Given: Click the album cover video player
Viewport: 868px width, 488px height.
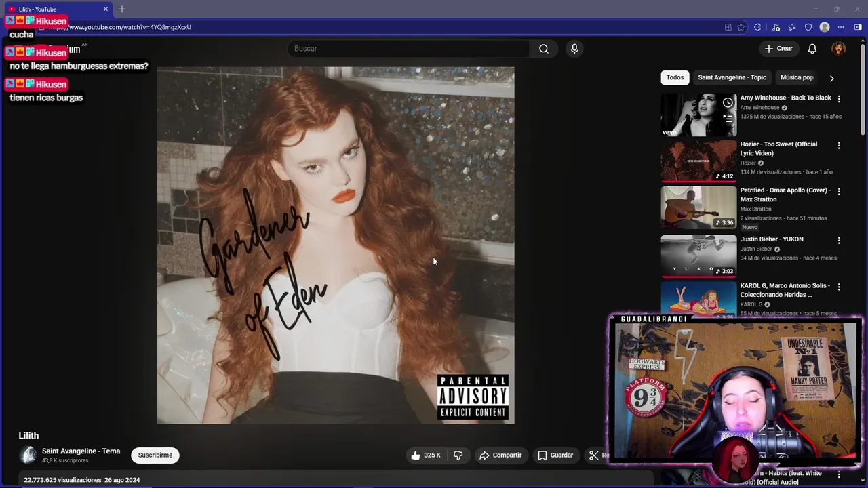Looking at the screenshot, I should 336,245.
